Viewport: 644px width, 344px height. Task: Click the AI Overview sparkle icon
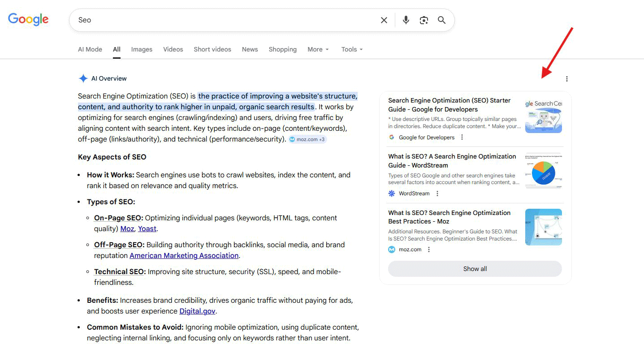[x=83, y=78]
